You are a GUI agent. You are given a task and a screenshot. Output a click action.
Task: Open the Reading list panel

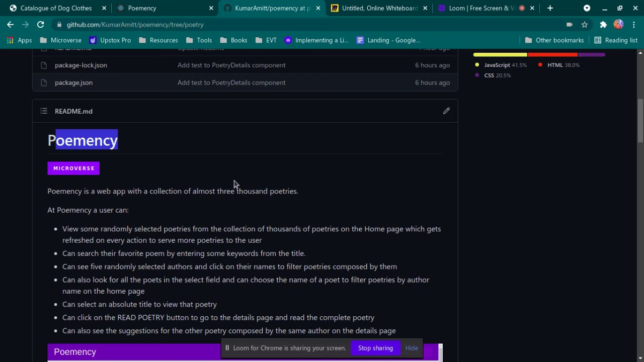click(616, 40)
